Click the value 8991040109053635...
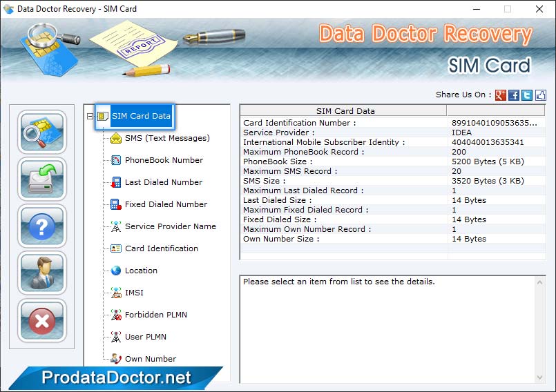 (494, 123)
